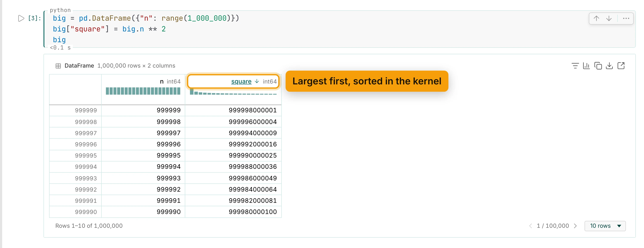
Task: Click the int64 type label of square
Action: point(270,82)
